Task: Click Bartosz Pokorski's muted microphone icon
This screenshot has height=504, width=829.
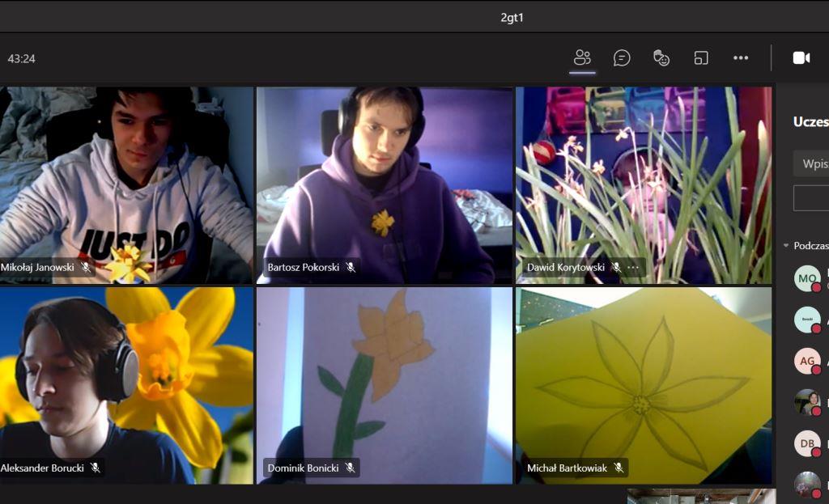Action: click(351, 267)
